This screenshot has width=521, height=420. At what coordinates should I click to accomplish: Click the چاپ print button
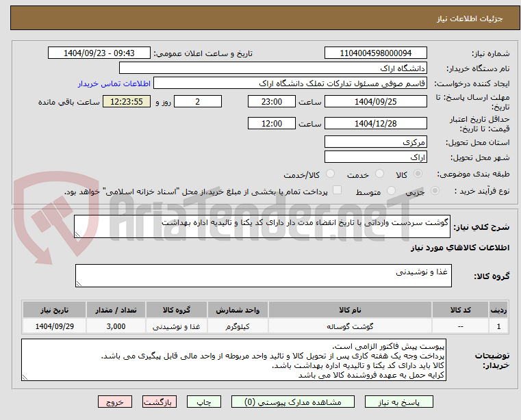tap(204, 402)
